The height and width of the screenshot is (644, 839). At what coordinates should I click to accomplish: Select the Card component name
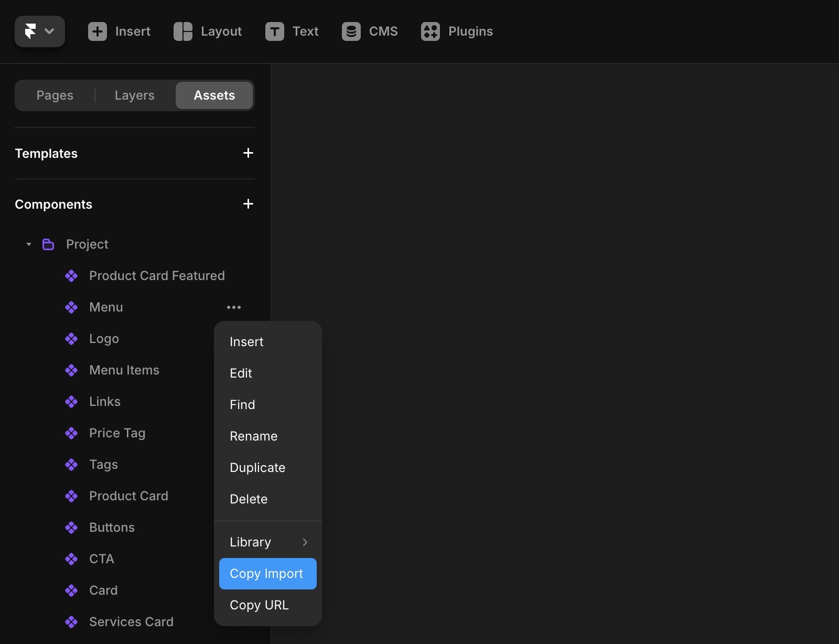[x=103, y=591]
